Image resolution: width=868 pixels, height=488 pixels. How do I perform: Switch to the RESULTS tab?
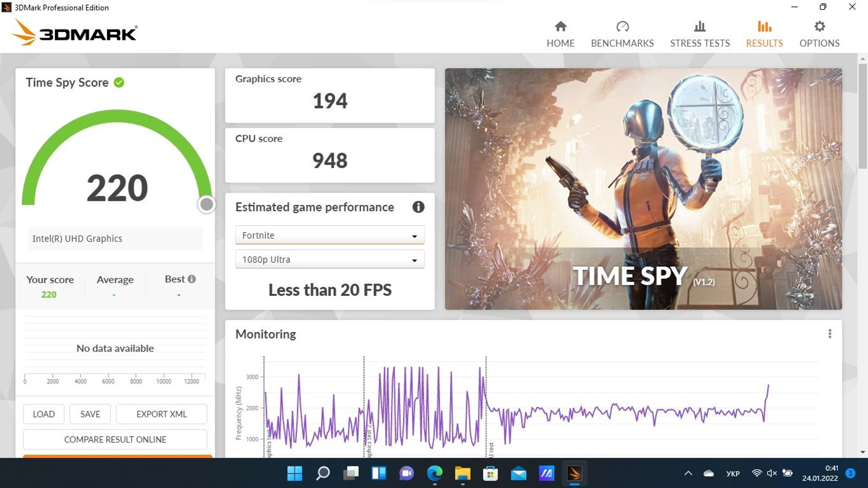[x=764, y=34]
